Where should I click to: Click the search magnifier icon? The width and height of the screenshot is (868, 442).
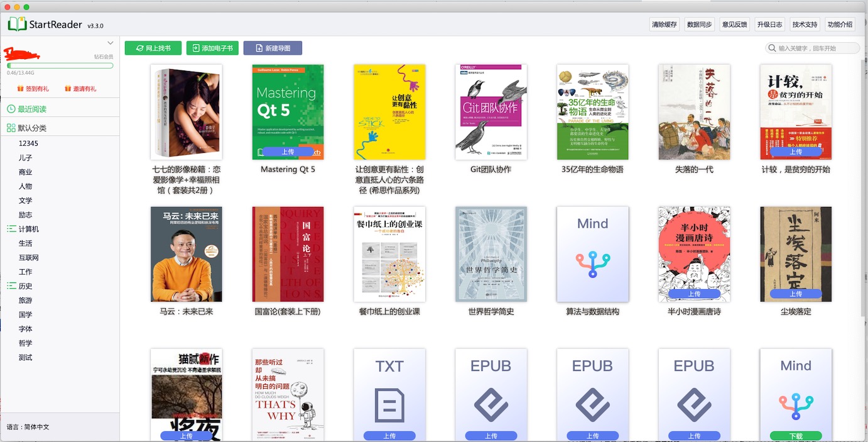point(772,48)
